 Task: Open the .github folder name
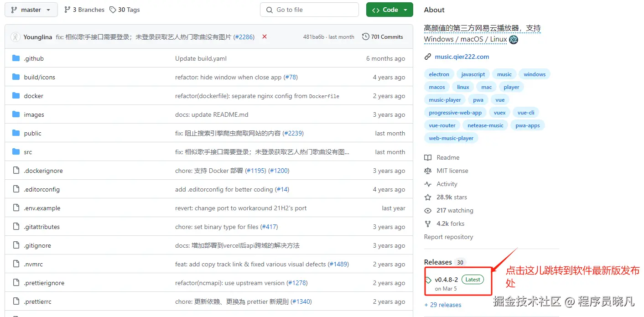pyautogui.click(x=34, y=58)
